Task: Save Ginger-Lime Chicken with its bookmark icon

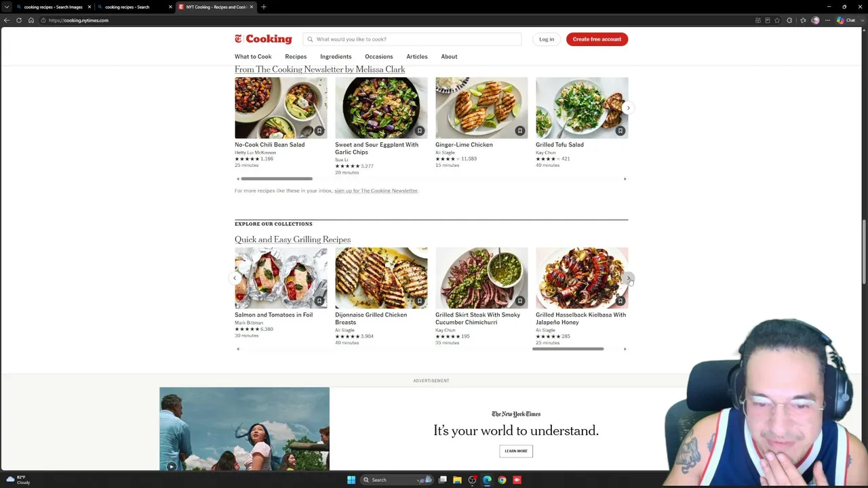Action: click(x=519, y=131)
